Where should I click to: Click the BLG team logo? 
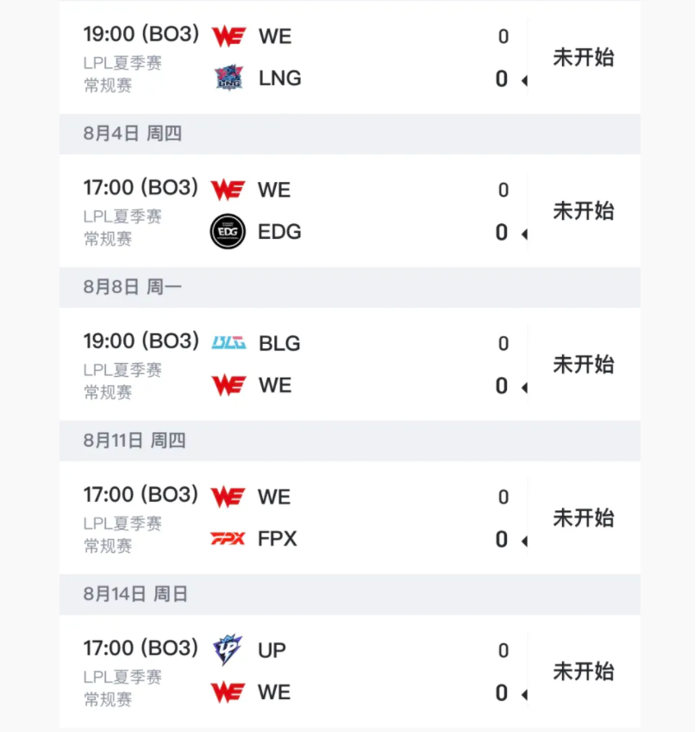point(228,343)
